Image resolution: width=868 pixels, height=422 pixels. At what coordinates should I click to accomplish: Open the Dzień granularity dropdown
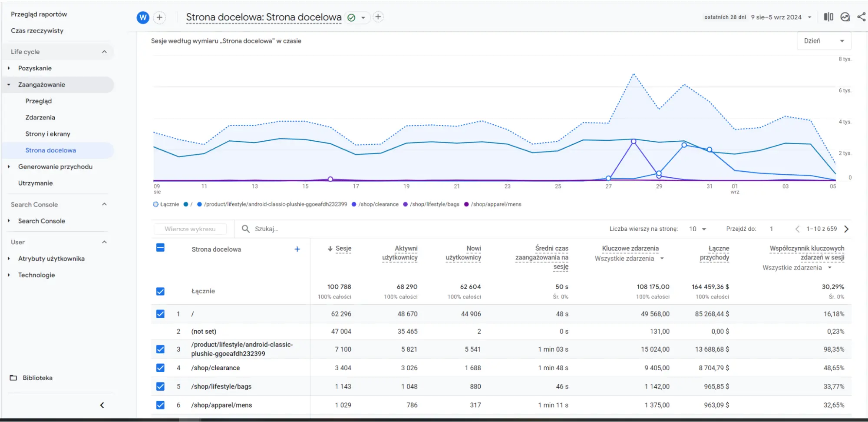824,41
